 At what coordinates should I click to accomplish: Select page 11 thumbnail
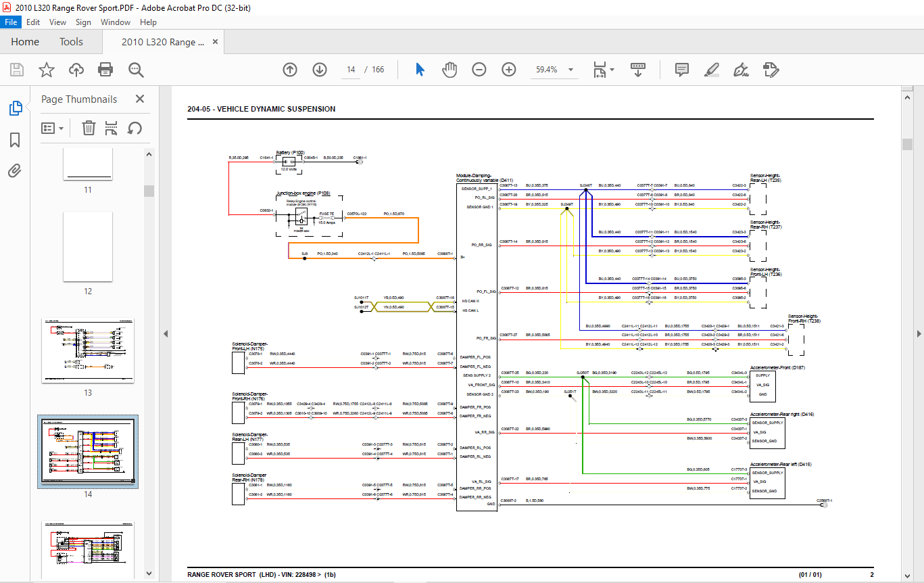pyautogui.click(x=88, y=164)
